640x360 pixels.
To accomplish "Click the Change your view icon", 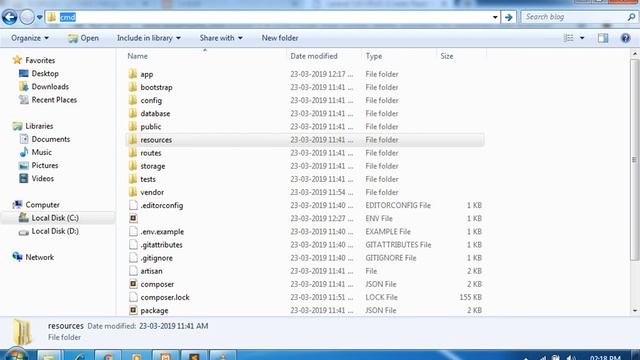I will [x=568, y=38].
